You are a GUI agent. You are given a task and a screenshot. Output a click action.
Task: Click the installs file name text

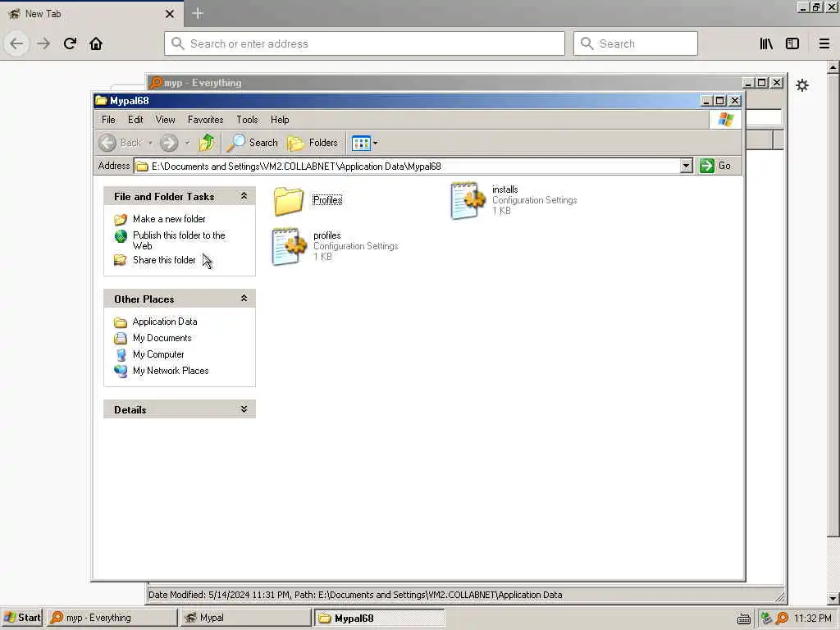click(504, 189)
